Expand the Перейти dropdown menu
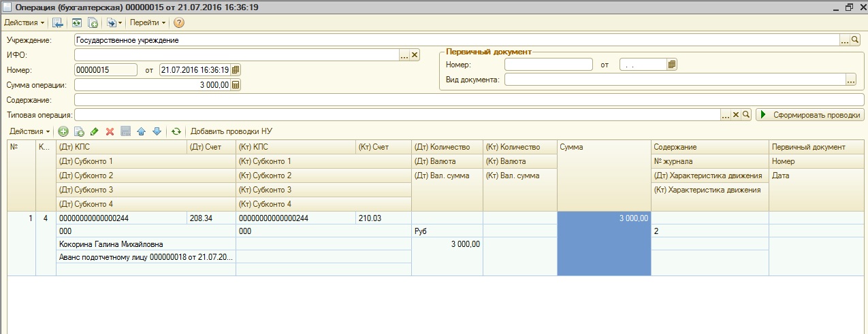868x334 pixels. (148, 22)
